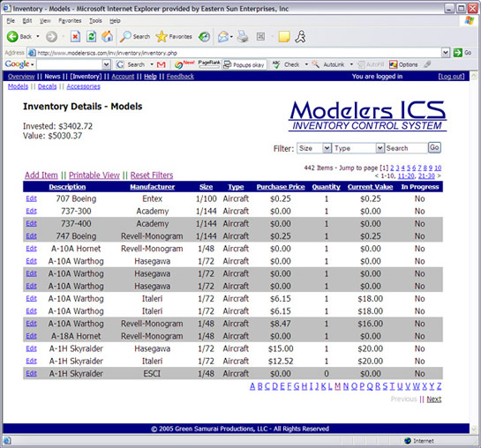Open the Tools menu
Viewport: 481px width, 448px height.
tap(95, 21)
